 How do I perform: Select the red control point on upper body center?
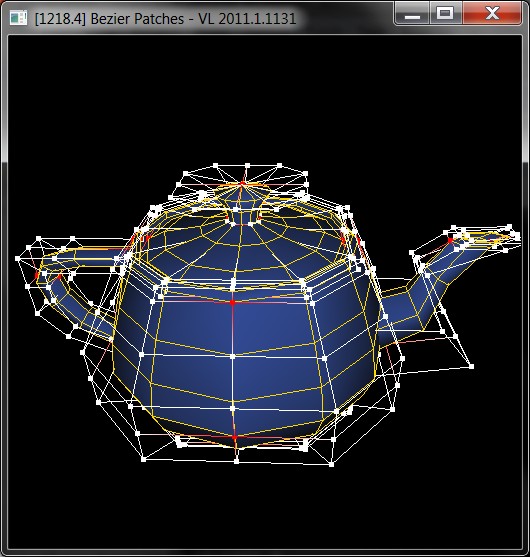click(232, 303)
